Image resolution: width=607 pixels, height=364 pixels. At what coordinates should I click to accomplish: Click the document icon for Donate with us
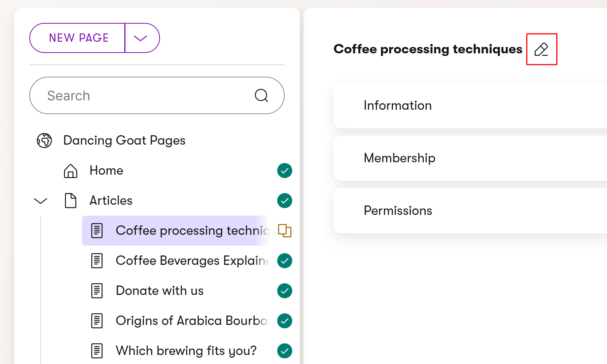97,291
